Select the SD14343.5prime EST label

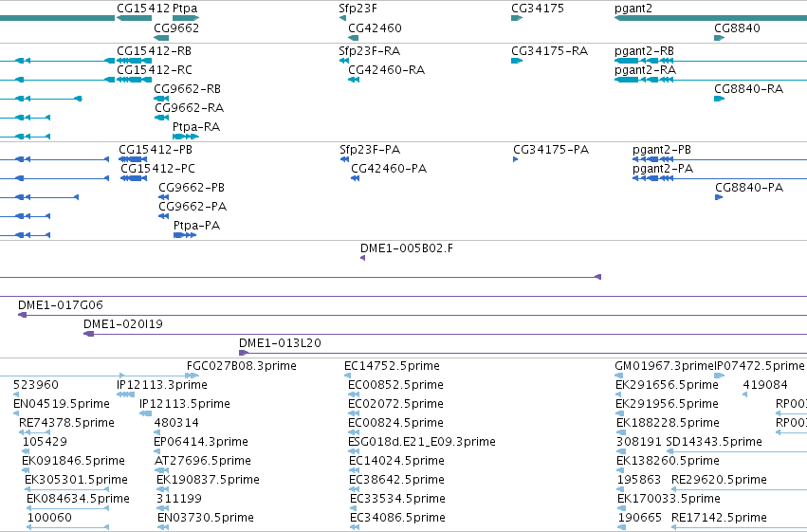pyautogui.click(x=714, y=442)
